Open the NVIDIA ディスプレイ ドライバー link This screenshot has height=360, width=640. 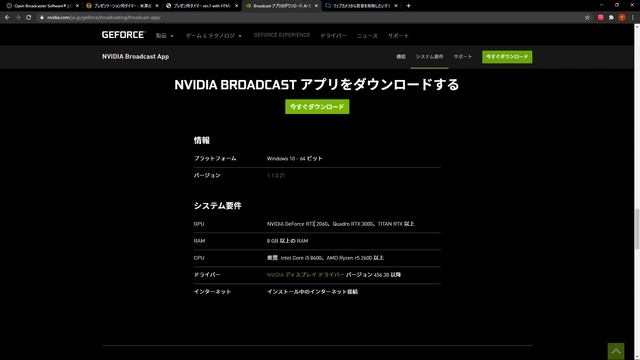pyautogui.click(x=306, y=275)
